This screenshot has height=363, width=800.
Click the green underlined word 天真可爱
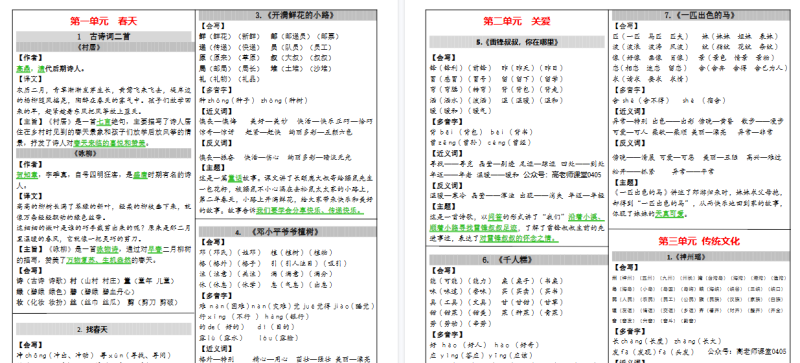coord(669,213)
